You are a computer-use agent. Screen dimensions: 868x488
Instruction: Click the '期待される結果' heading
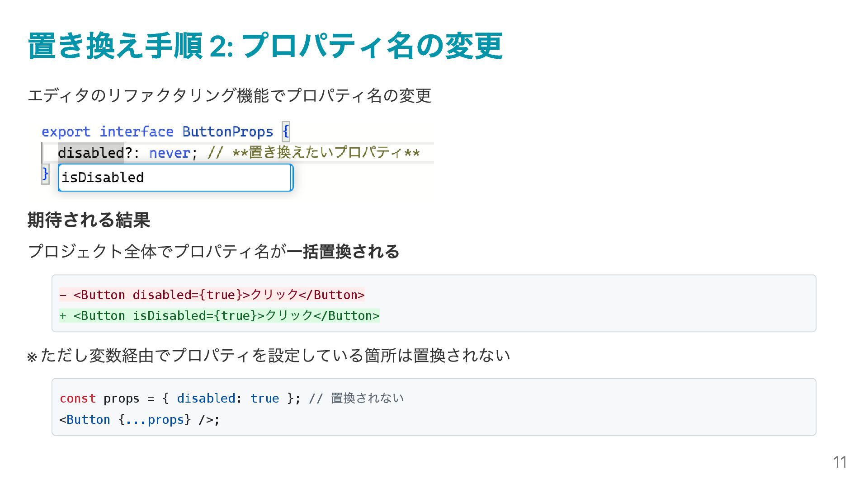click(x=89, y=220)
